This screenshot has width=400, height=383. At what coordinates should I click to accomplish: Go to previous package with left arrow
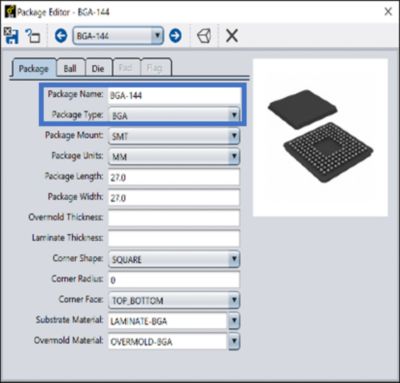61,36
